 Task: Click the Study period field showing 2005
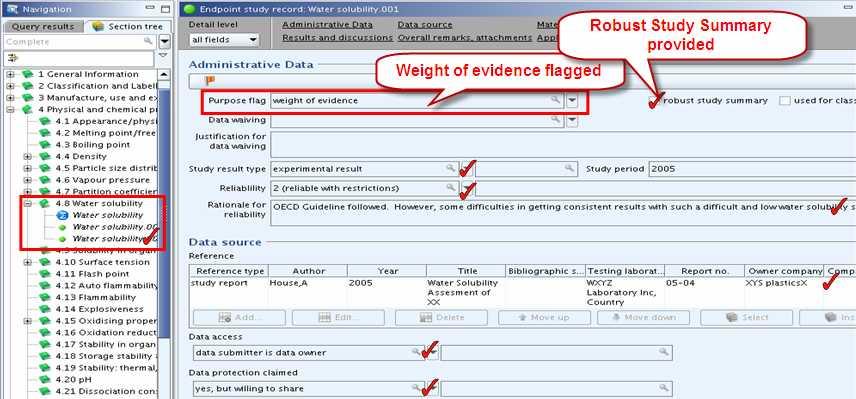pyautogui.click(x=752, y=169)
